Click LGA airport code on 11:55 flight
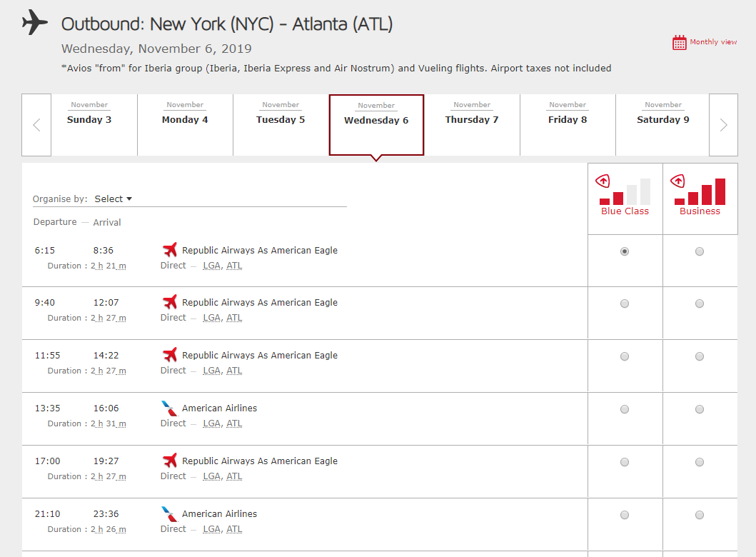 pyautogui.click(x=211, y=371)
